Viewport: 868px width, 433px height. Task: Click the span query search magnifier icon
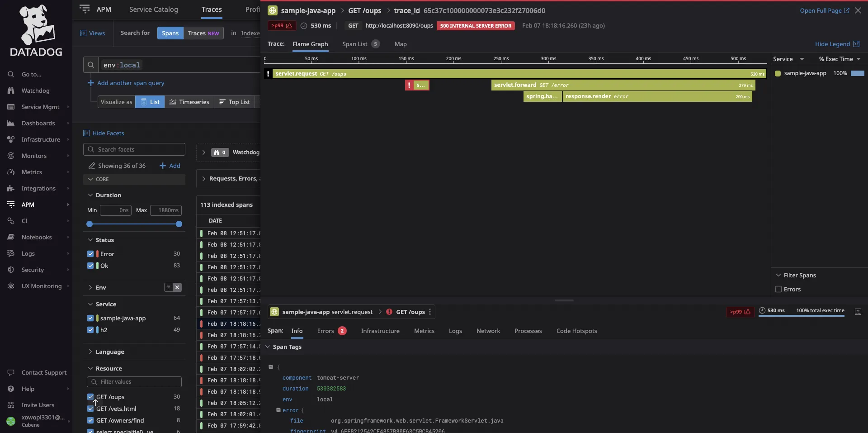91,65
